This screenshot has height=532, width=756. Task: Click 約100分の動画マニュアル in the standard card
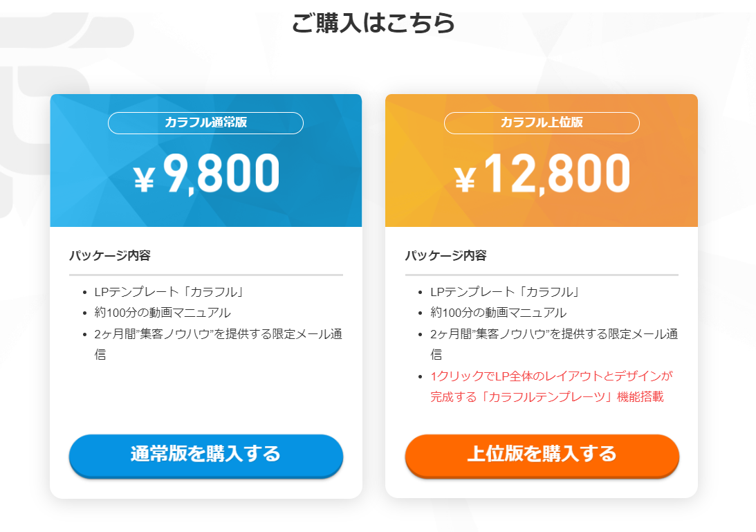click(163, 313)
